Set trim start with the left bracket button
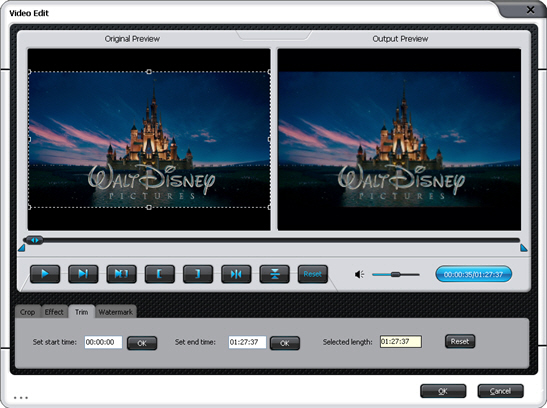 [159, 274]
